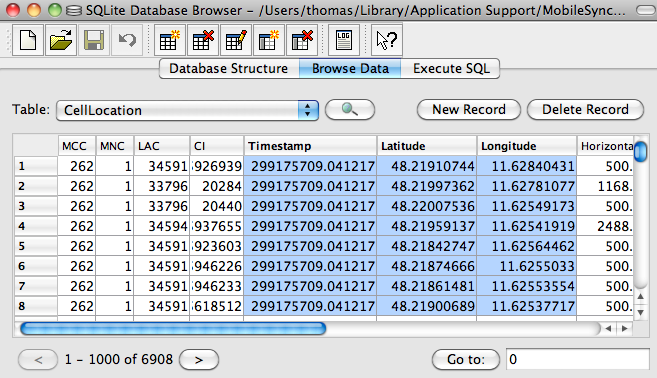This screenshot has height=378, width=657.
Task: Click the Go to: button
Action: [466, 360]
